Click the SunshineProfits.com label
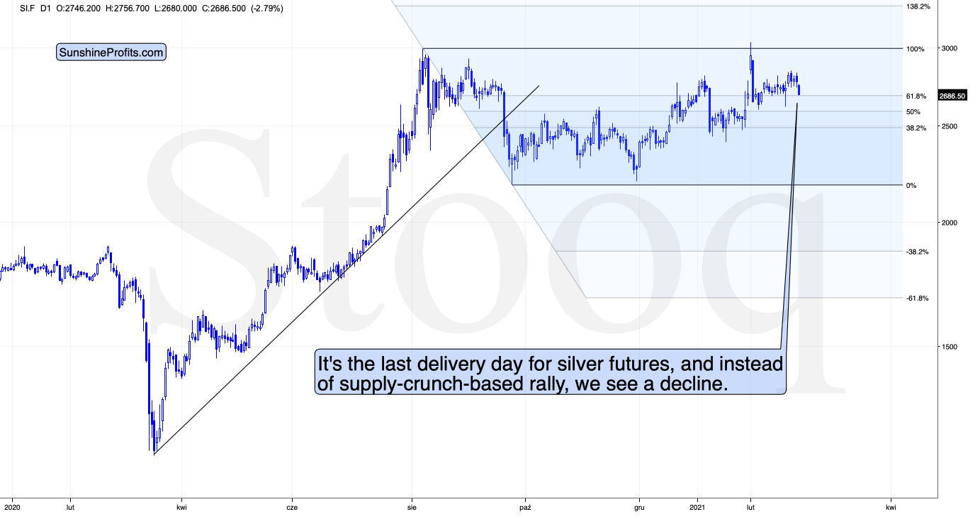980x519 pixels. pyautogui.click(x=111, y=52)
